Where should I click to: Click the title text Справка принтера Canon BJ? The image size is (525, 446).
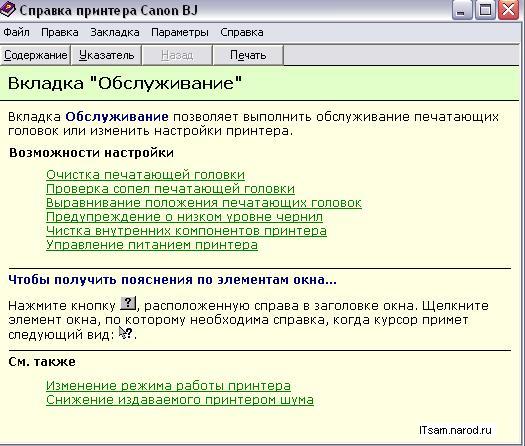[x=108, y=10]
